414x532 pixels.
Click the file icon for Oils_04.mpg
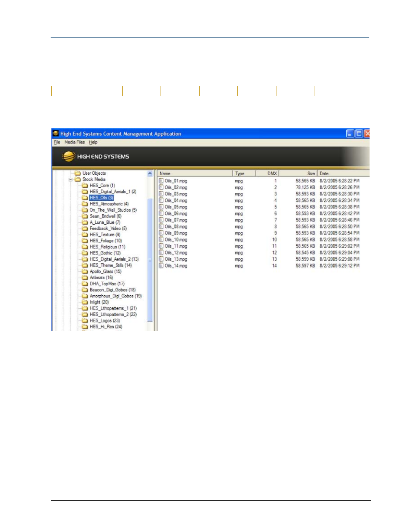pyautogui.click(x=161, y=200)
